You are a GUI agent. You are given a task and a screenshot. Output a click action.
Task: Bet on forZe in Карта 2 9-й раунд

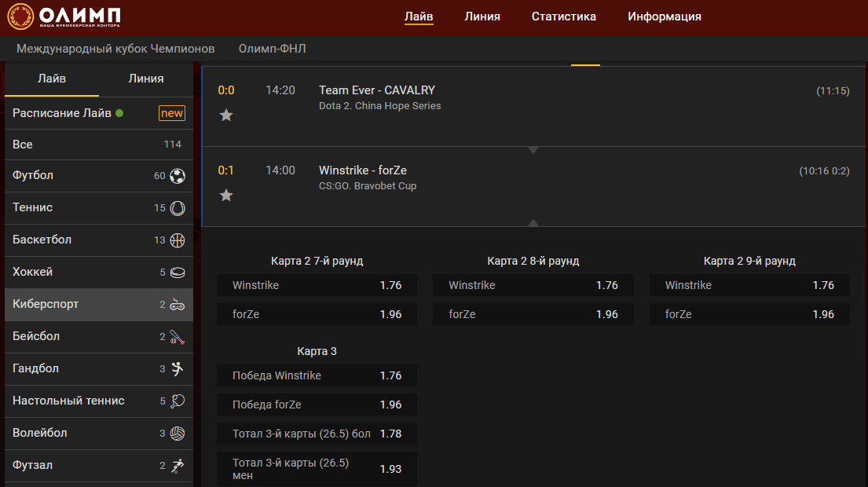[x=749, y=313]
